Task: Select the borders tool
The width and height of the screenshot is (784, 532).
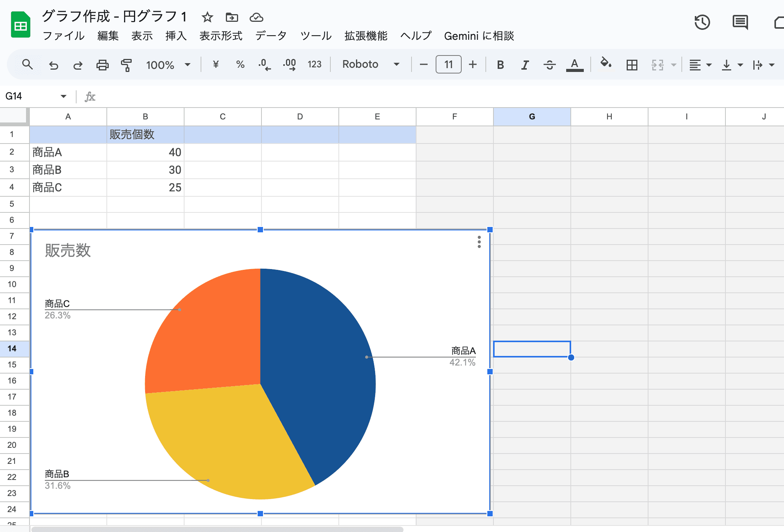Action: (632, 65)
